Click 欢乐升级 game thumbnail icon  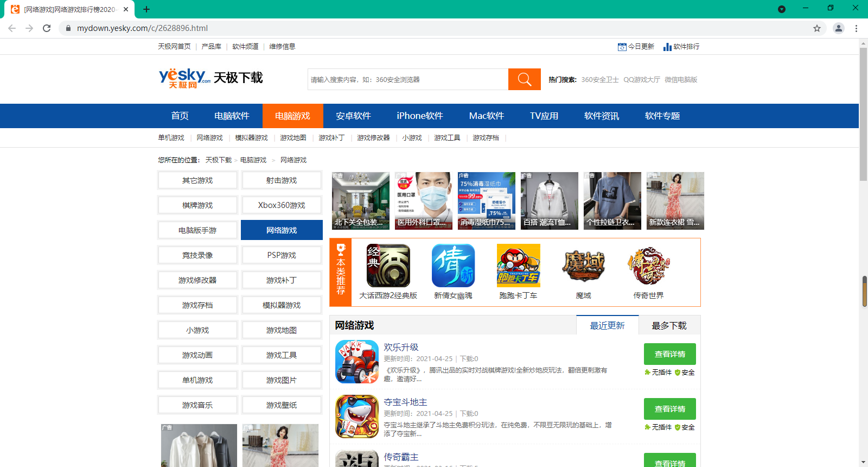click(357, 362)
